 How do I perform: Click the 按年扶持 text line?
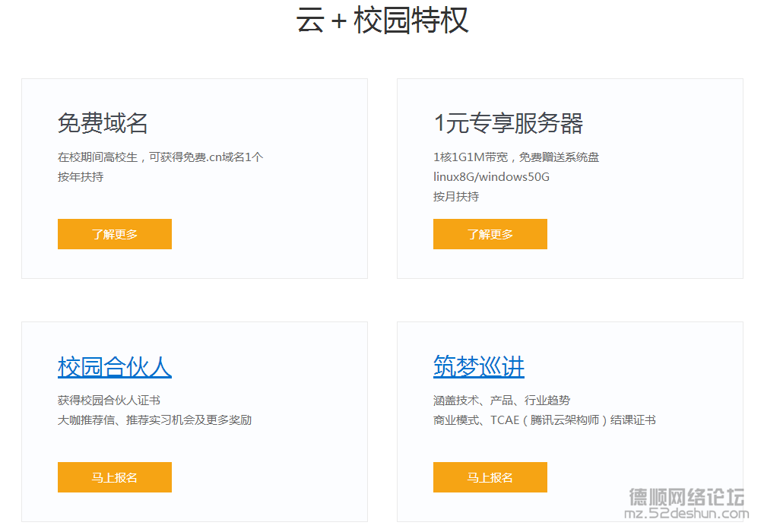point(81,177)
